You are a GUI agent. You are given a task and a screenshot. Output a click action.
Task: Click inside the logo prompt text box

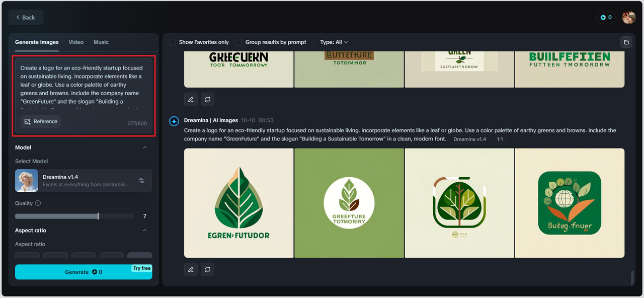click(x=84, y=87)
